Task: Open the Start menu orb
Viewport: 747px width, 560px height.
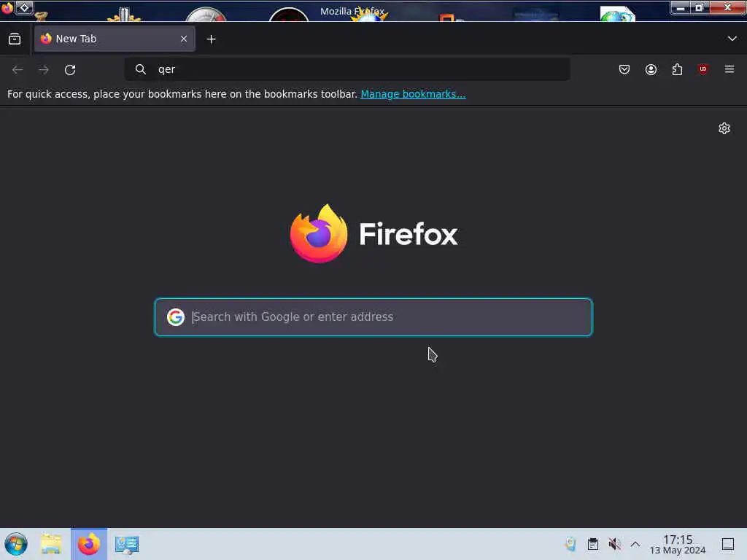Action: [16, 544]
